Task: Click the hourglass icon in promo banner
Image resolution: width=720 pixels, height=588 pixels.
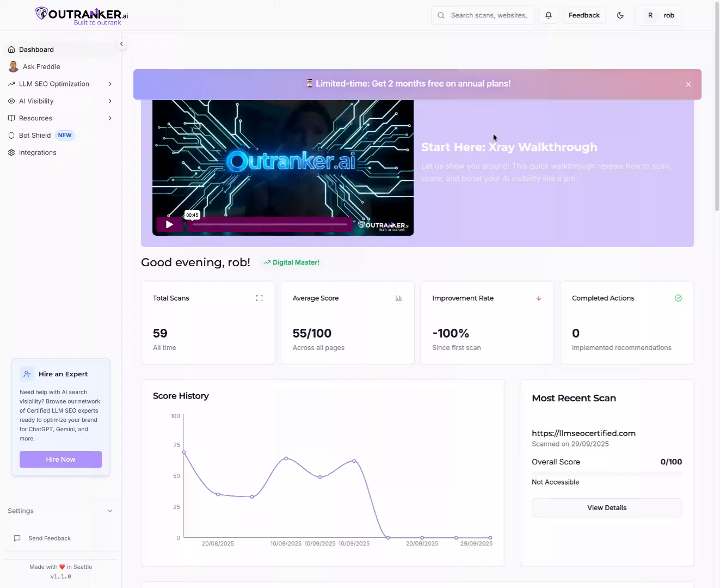Action: point(309,83)
